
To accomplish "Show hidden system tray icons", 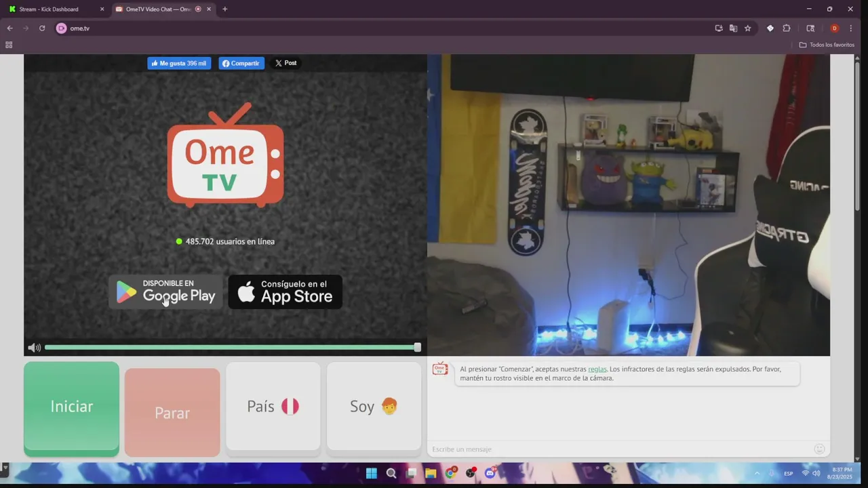I will 757,473.
